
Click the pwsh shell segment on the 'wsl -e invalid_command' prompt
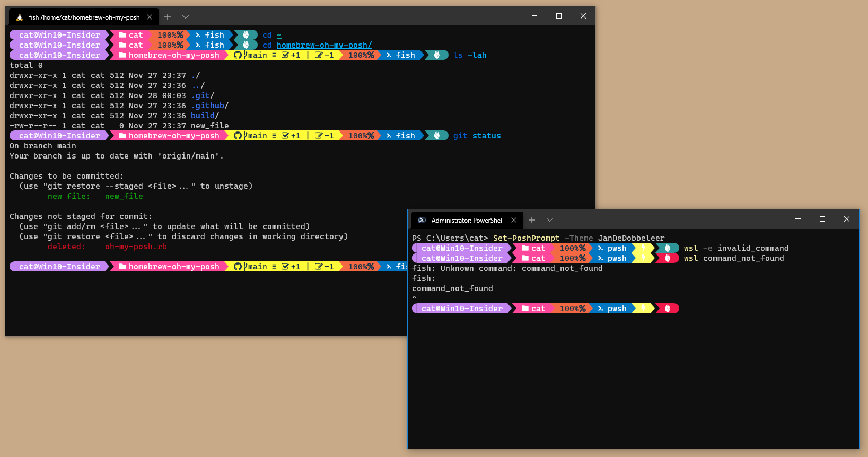tap(612, 248)
